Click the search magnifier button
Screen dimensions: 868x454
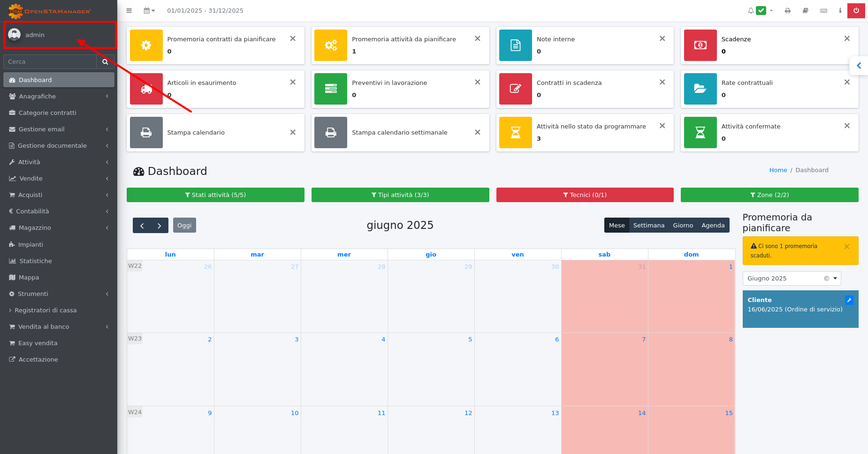pos(105,61)
